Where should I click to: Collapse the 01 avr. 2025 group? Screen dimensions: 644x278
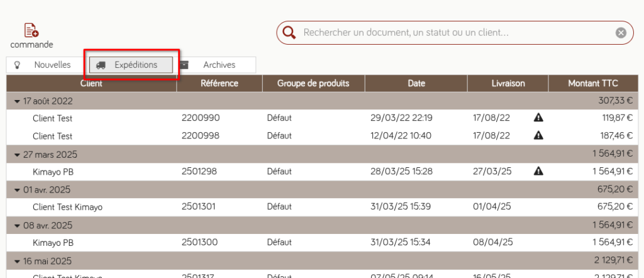(16, 190)
